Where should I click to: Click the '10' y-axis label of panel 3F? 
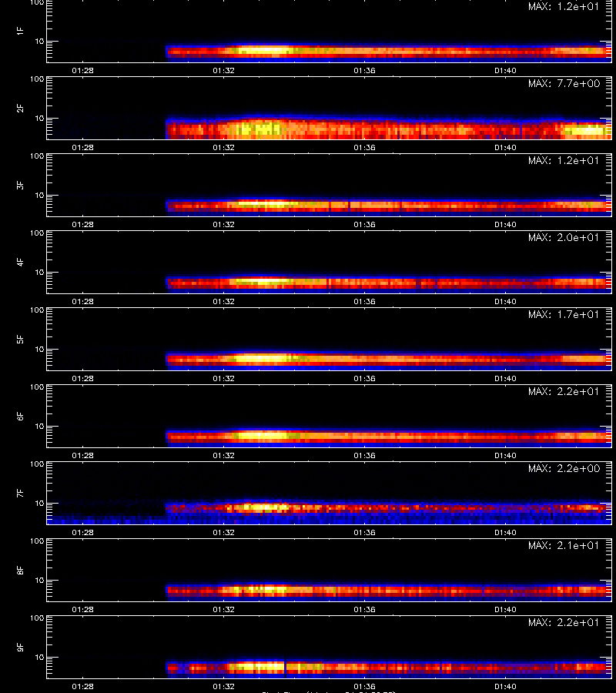[39, 195]
